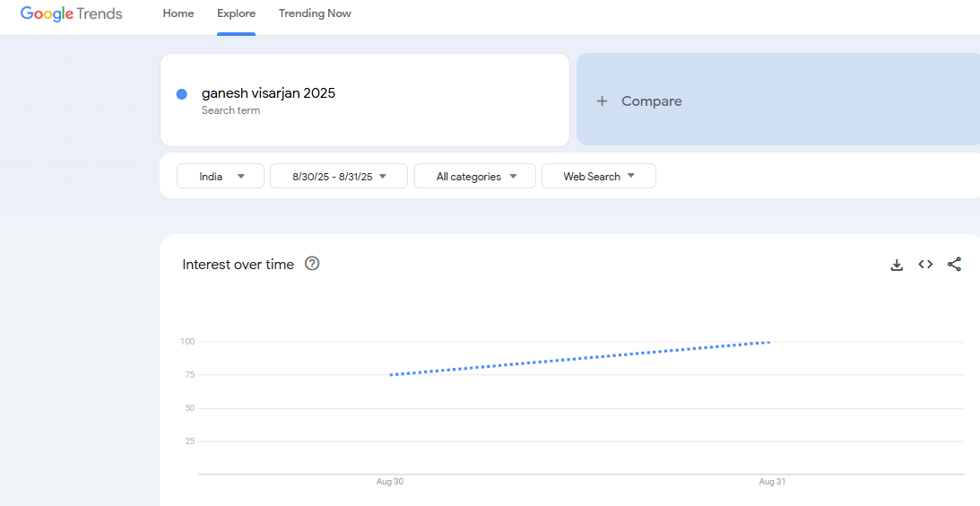This screenshot has height=506, width=980.
Task: Click the blue dot beside search term
Action: click(182, 94)
